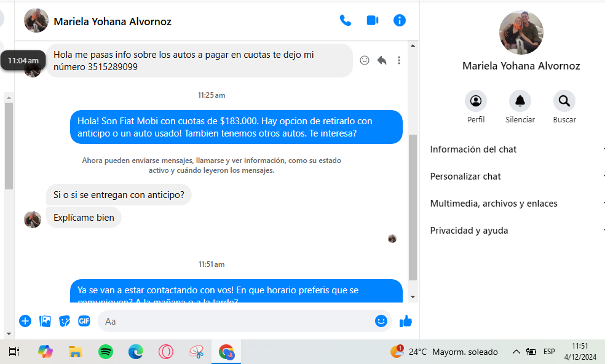Screen dimensions: 605x364
Task: Open the plus actions menu in composer
Action: click(25, 321)
